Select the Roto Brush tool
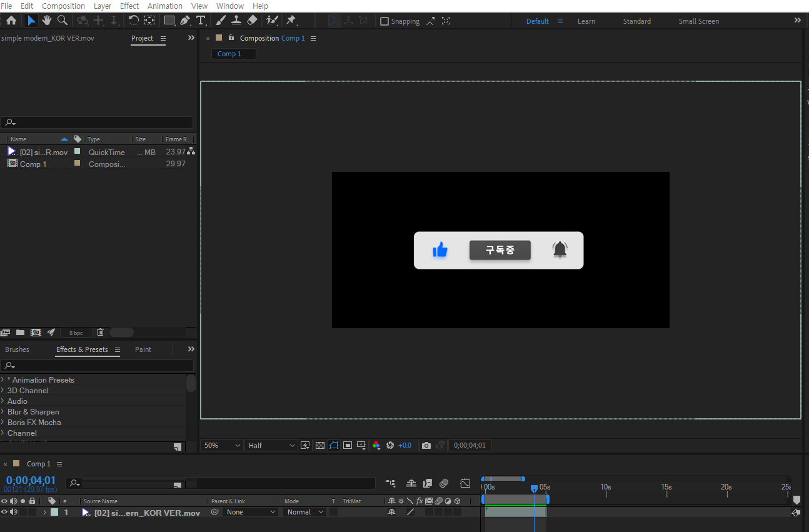 (272, 21)
